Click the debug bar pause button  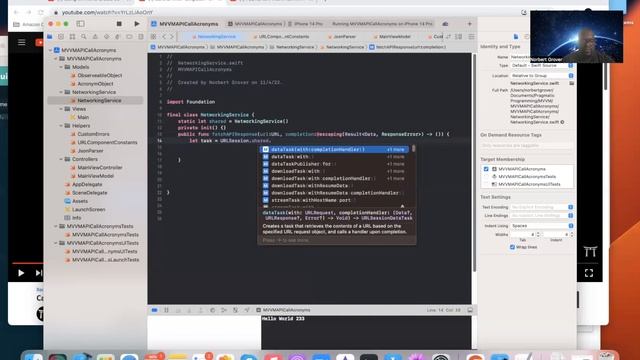[166, 310]
